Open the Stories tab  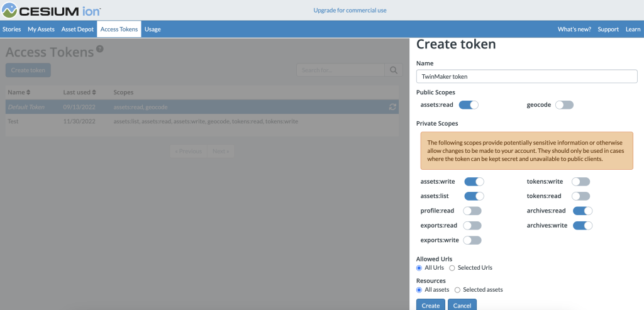click(11, 29)
